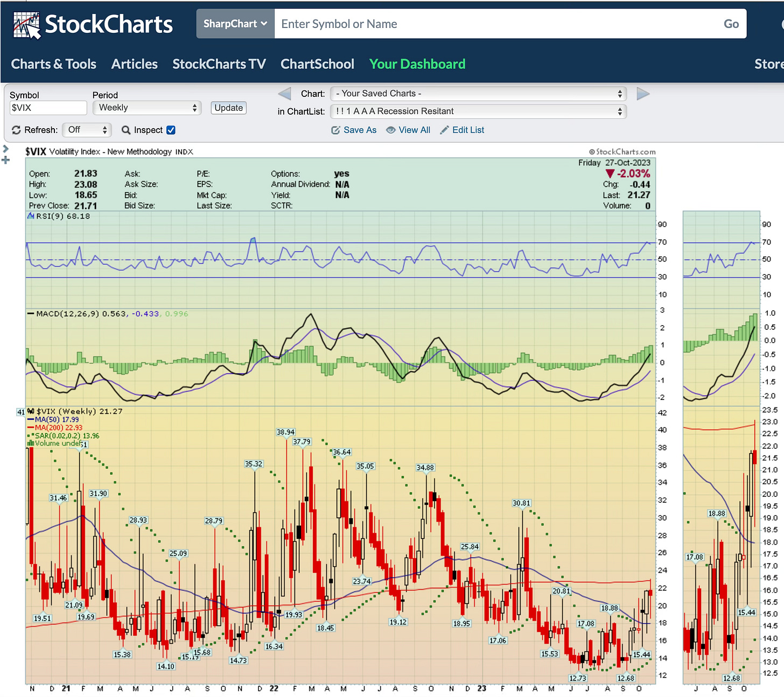The height and width of the screenshot is (697, 784).
Task: Open the Period Weekly dropdown
Action: [148, 108]
